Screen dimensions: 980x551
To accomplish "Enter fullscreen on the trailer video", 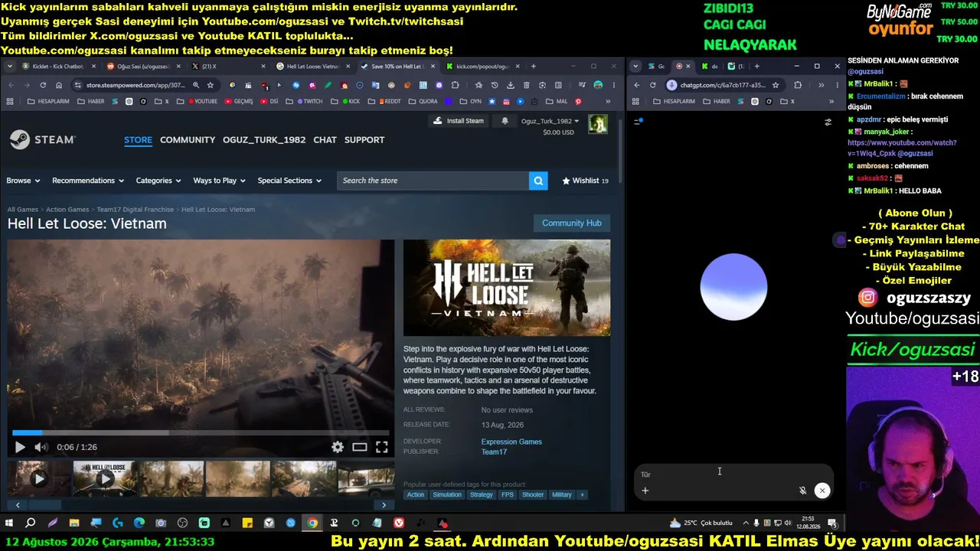I will coord(382,447).
